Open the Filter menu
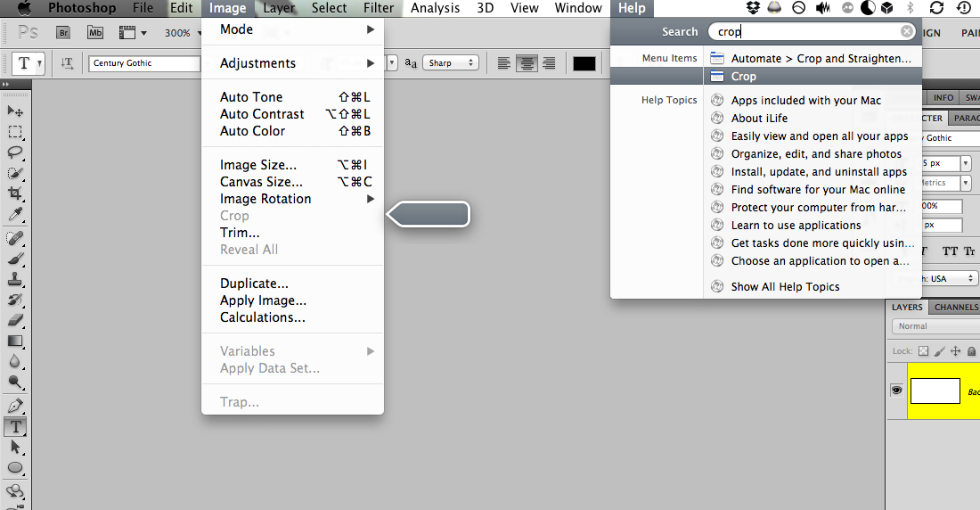This screenshot has height=510, width=980. pyautogui.click(x=379, y=7)
